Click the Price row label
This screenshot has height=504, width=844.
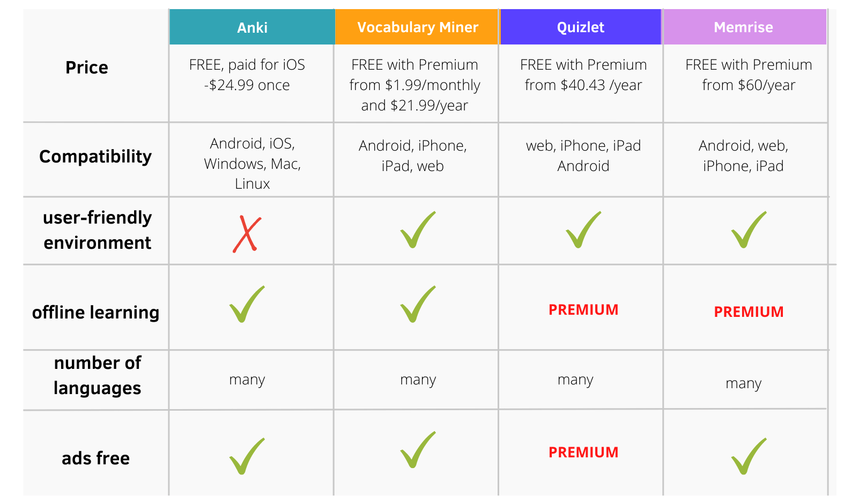(87, 68)
